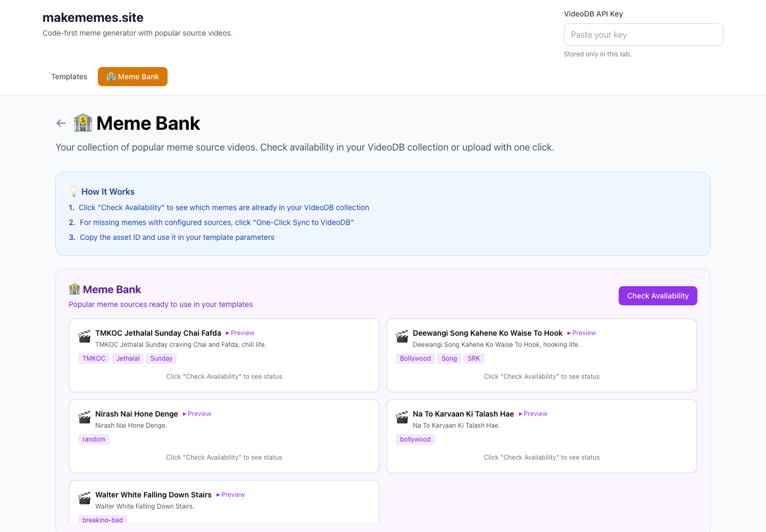
Task: Click the lightbulb icon in How It Works
Action: pyautogui.click(x=74, y=192)
